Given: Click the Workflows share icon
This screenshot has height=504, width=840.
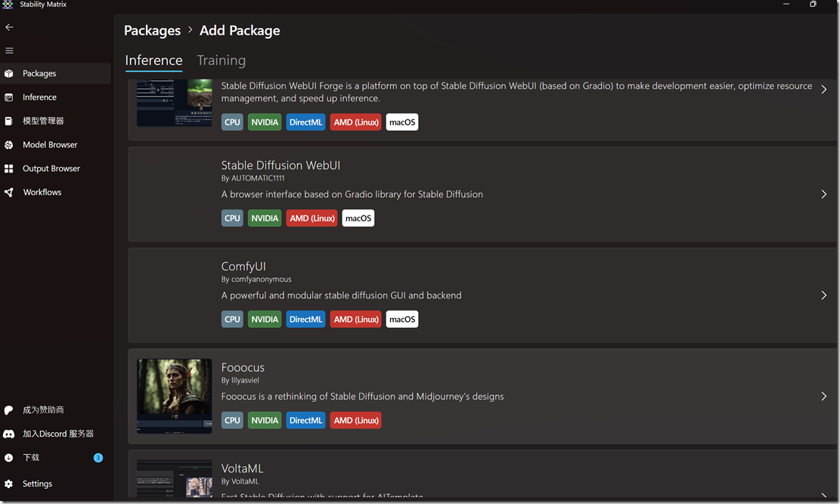Looking at the screenshot, I should pos(8,192).
